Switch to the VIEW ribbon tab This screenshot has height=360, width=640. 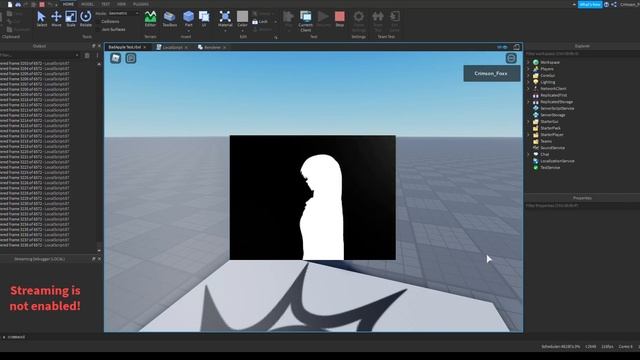[121, 4]
